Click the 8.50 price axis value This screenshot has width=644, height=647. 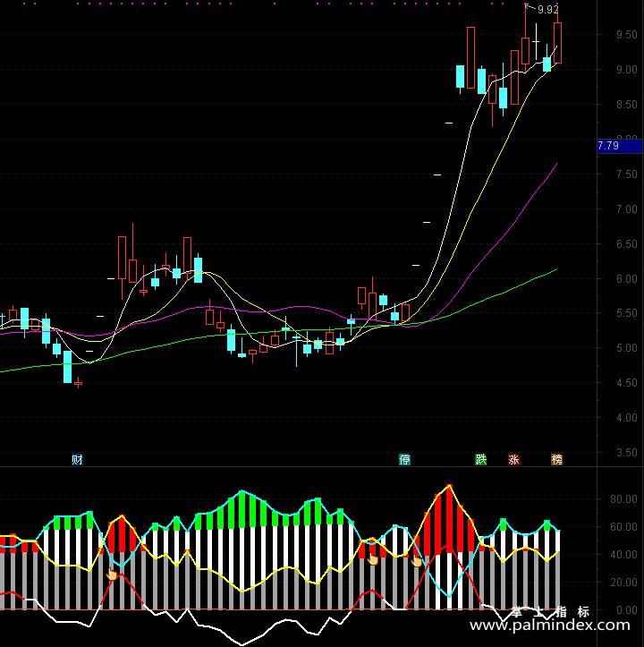(627, 105)
